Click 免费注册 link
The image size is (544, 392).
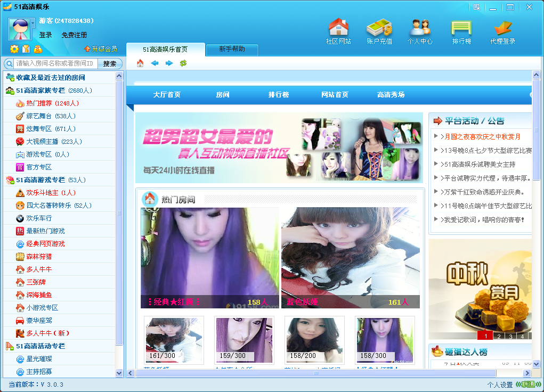pos(74,35)
